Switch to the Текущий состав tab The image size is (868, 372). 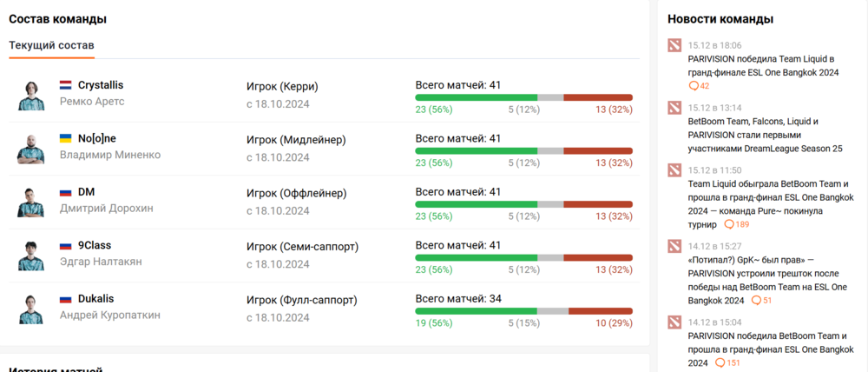51,45
